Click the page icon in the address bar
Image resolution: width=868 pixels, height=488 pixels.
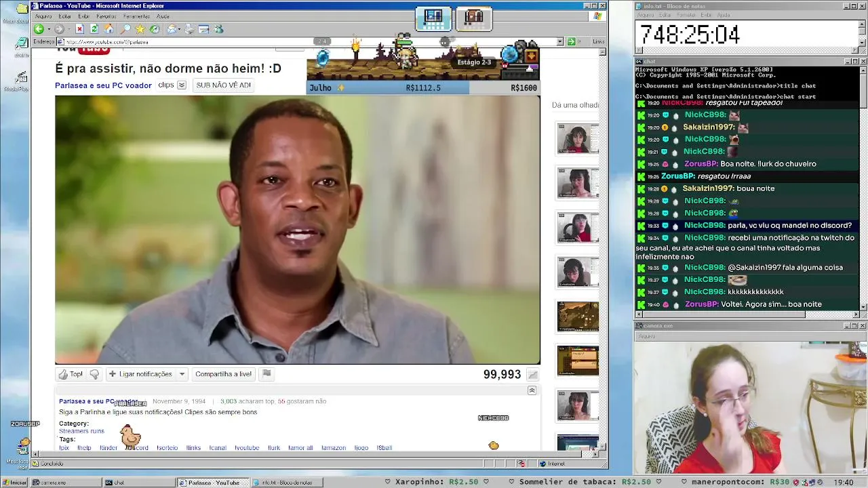point(61,41)
